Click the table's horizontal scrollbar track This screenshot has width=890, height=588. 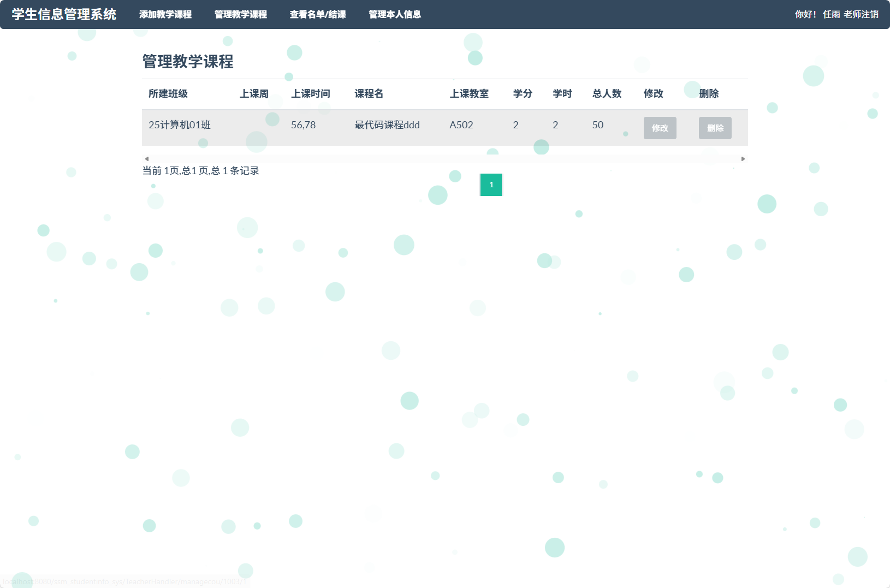[445, 158]
